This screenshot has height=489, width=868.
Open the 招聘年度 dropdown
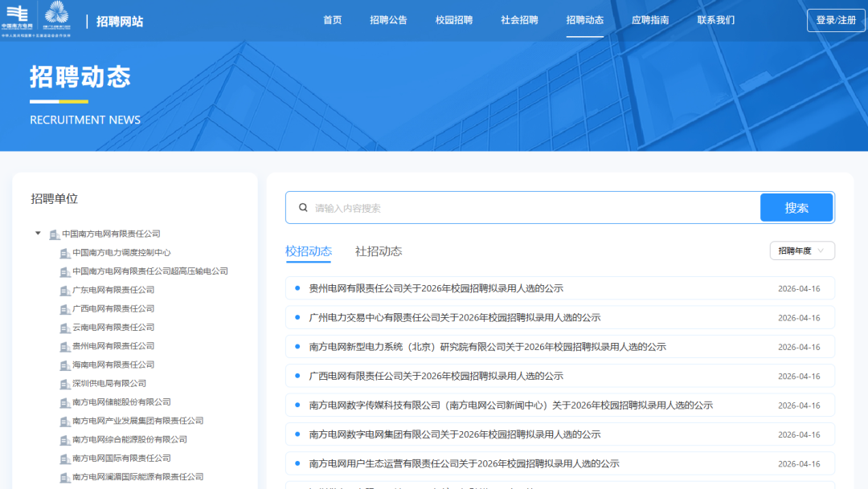(801, 251)
